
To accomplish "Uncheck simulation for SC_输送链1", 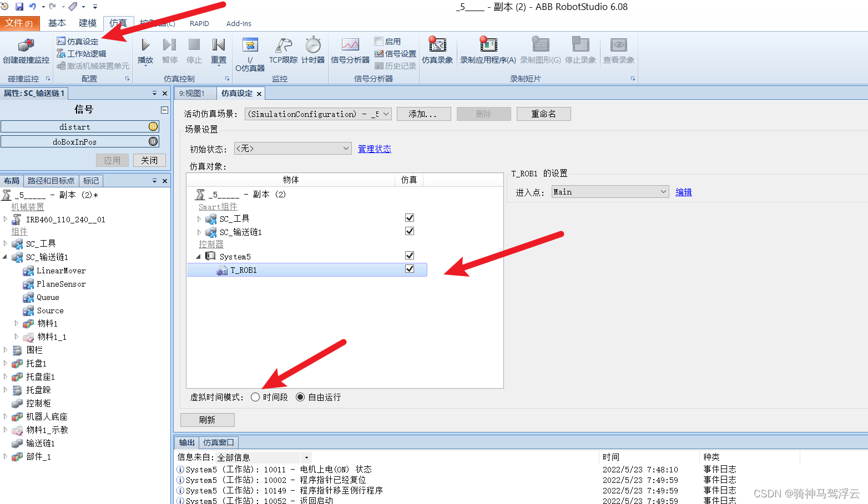I will coord(410,231).
